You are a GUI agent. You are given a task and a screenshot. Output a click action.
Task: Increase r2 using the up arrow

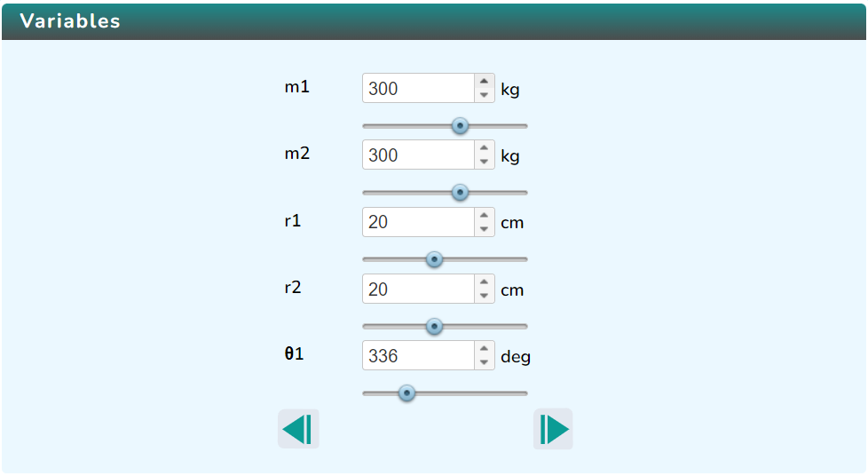(x=484, y=282)
